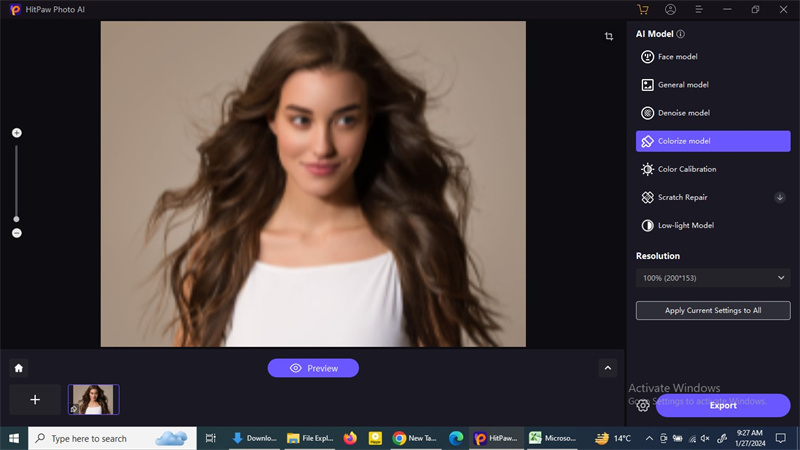Open settings gear next to Export
This screenshot has width=800, height=450.
click(643, 405)
